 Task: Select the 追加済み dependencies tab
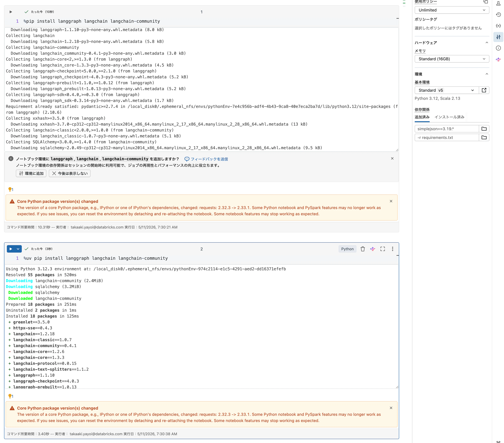(x=422, y=117)
